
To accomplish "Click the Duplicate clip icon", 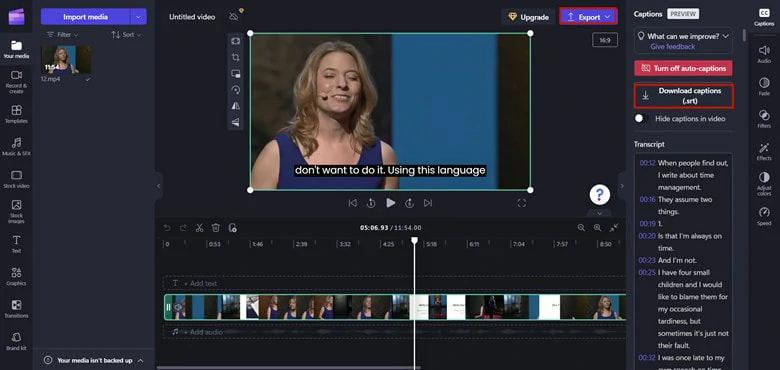I will (x=232, y=228).
